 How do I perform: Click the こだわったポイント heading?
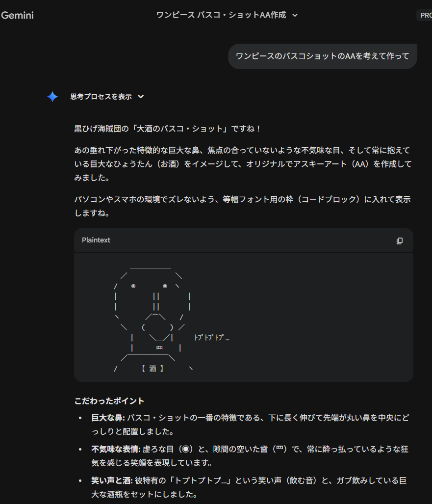tap(109, 401)
